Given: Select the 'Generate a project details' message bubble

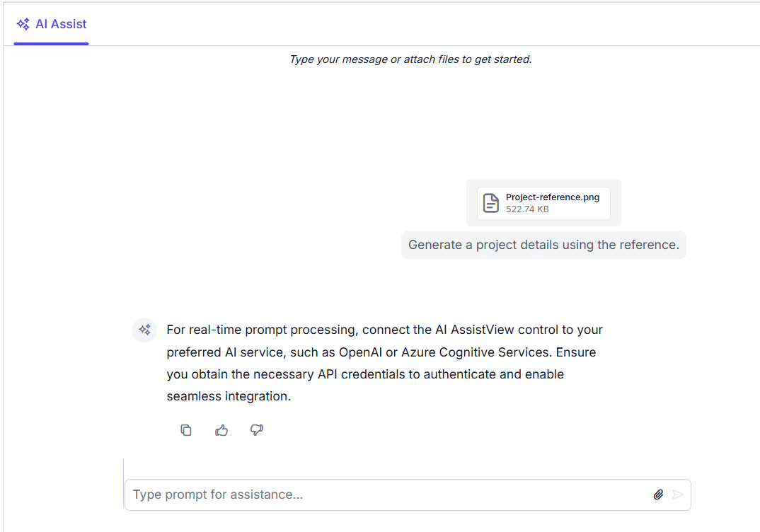Looking at the screenshot, I should click(x=543, y=245).
